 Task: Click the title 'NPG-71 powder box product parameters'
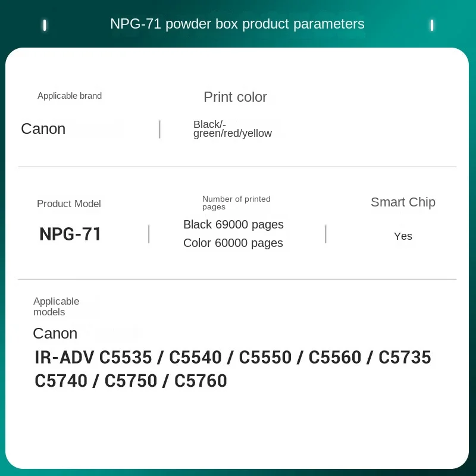tap(237, 24)
